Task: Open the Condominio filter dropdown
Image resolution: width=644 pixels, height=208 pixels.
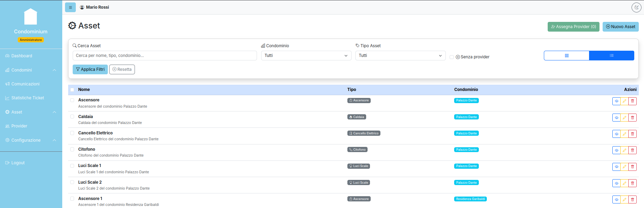Action: coord(306,56)
